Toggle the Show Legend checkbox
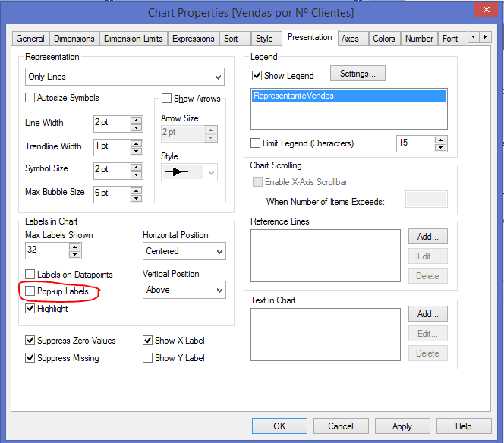Image resolution: width=504 pixels, height=443 pixels. click(x=256, y=76)
